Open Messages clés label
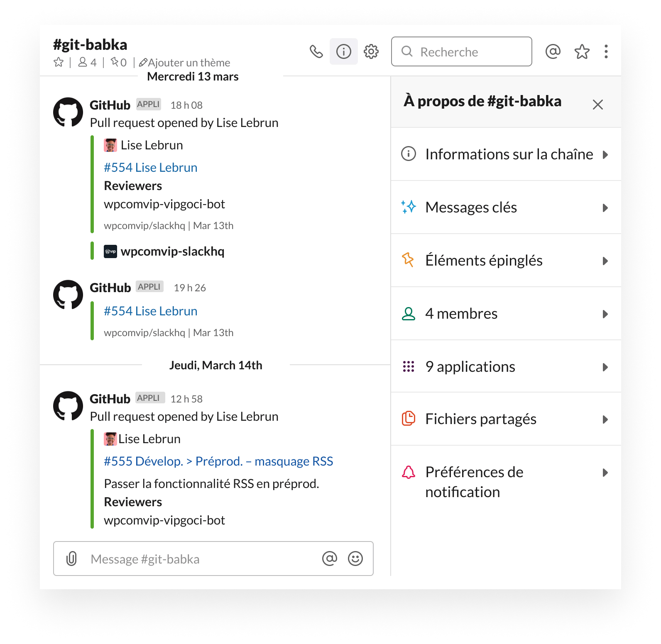 (471, 207)
